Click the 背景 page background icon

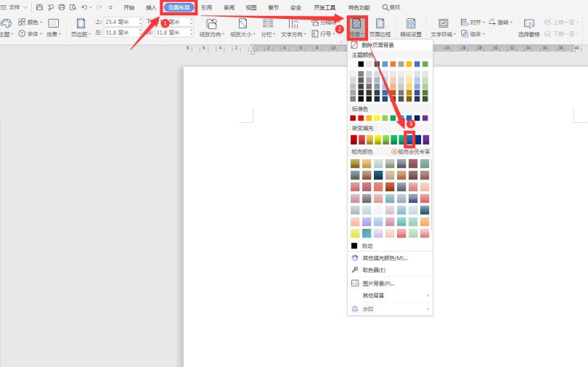tap(356, 28)
